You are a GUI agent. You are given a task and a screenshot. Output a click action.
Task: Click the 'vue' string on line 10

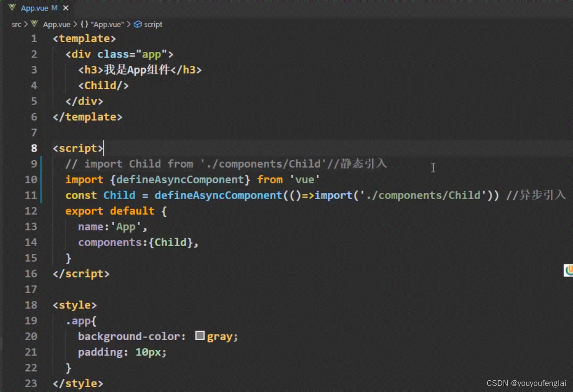(x=305, y=179)
